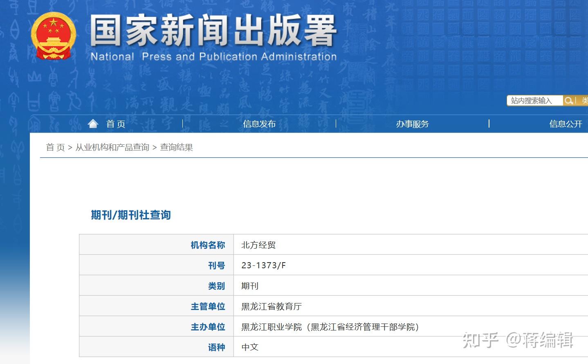Screen dimensions: 588x364
Task: Click the National Press and Publication Administration subtitle
Action: click(x=213, y=56)
